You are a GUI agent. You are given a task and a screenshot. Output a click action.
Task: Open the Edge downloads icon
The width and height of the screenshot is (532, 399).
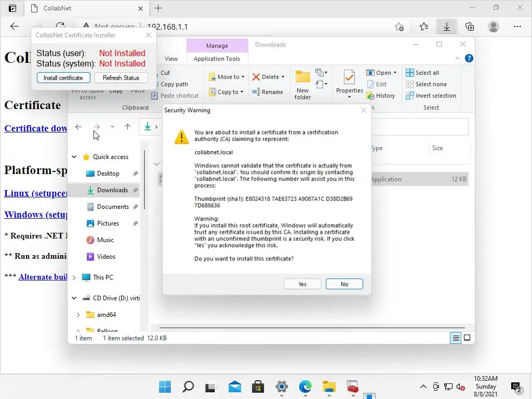pyautogui.click(x=446, y=26)
